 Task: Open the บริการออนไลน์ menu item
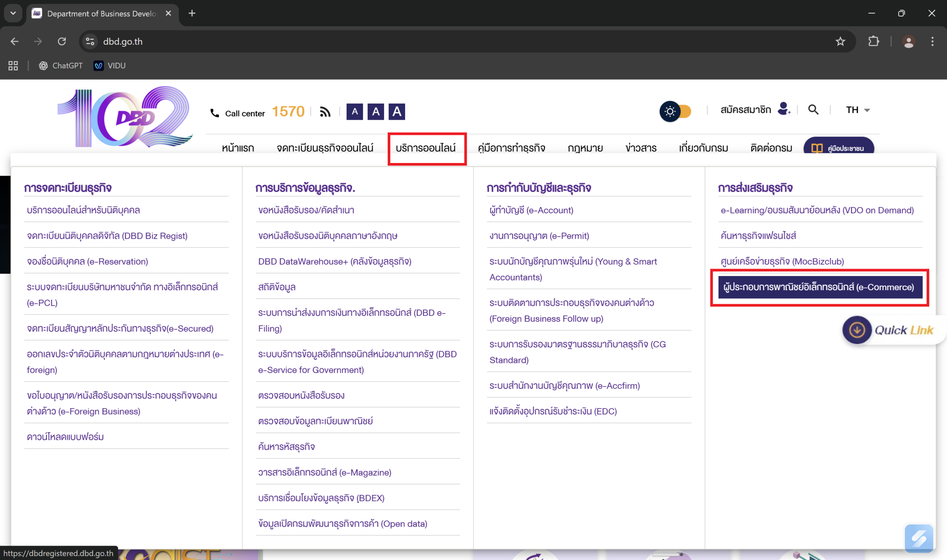coord(425,148)
